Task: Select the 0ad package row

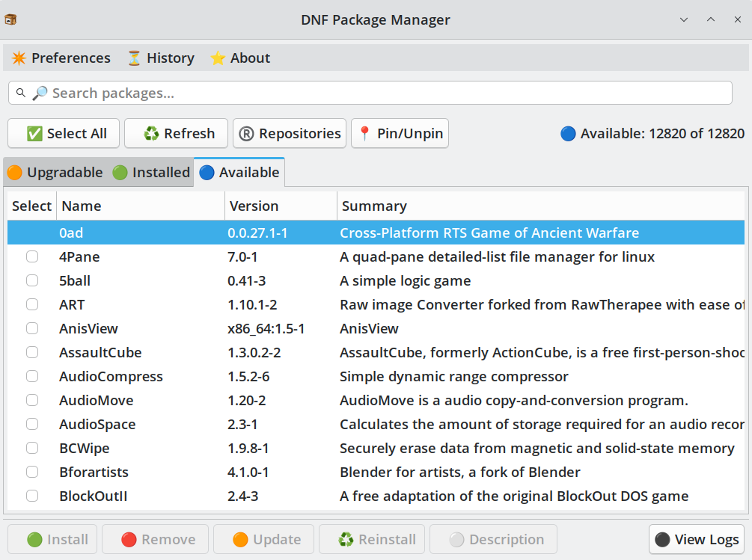Action: 376,233
